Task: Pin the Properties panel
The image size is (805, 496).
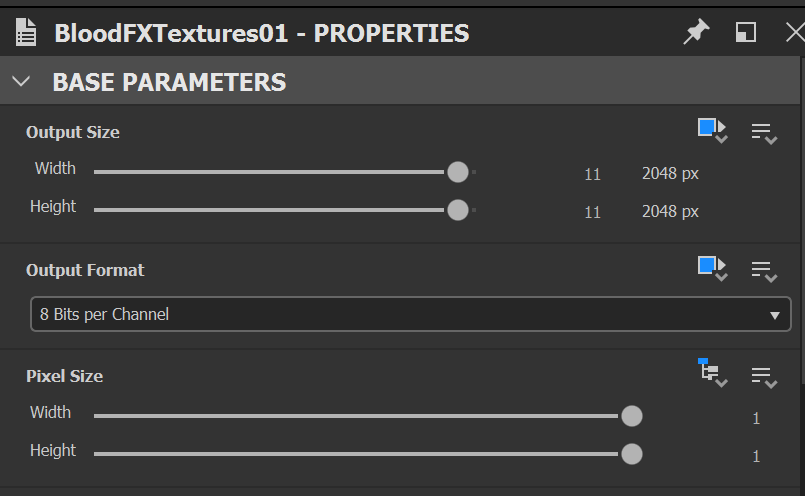Action: [696, 32]
